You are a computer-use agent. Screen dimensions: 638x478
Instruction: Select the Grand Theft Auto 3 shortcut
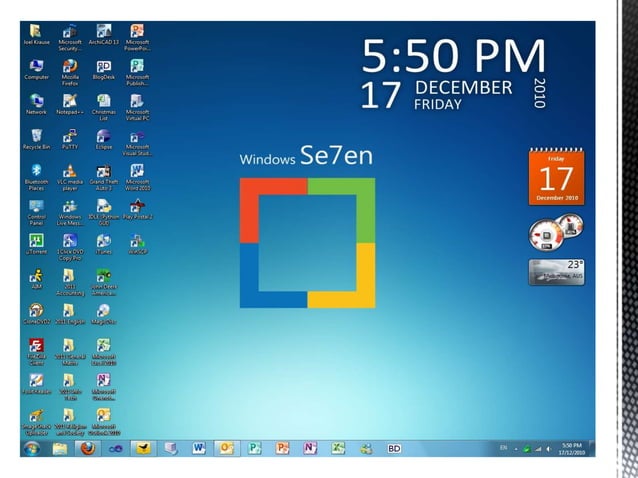[x=104, y=177]
